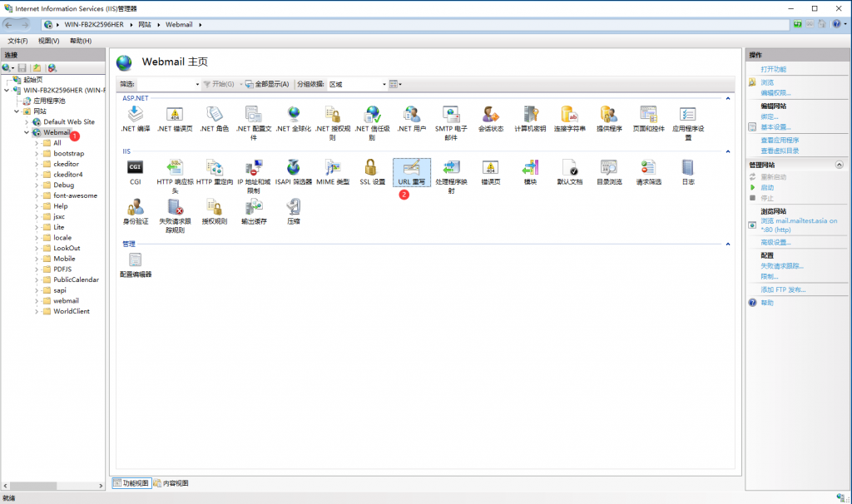Select the 请求筛选 icon

coord(649,172)
